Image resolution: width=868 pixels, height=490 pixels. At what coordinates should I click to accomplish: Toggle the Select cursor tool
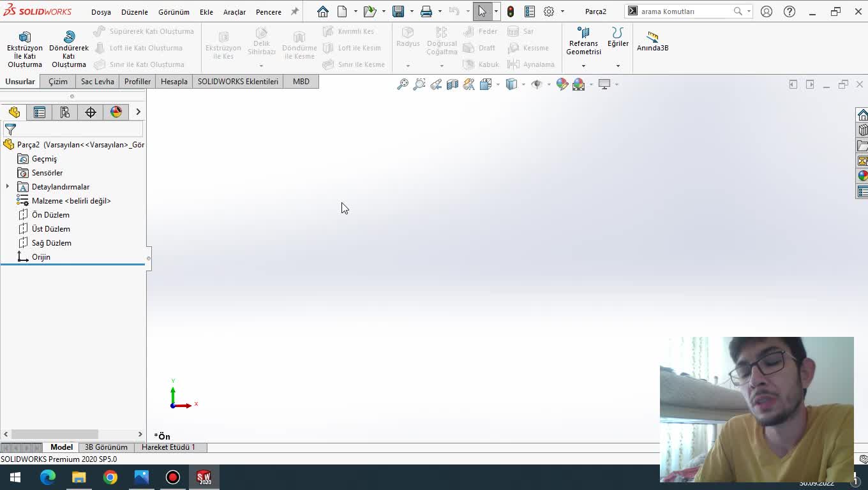(x=482, y=11)
